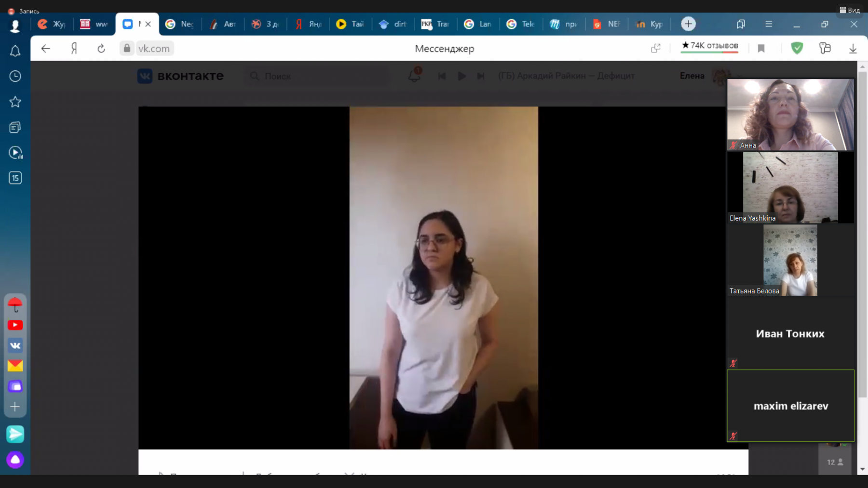The image size is (868, 488).
Task: Switch to the Тай tab
Action: (x=350, y=24)
